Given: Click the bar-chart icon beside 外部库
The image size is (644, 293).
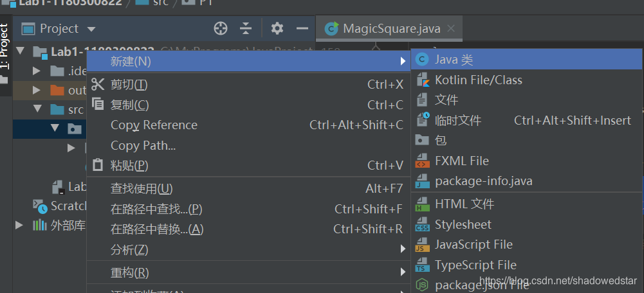Looking at the screenshot, I should click(x=39, y=225).
